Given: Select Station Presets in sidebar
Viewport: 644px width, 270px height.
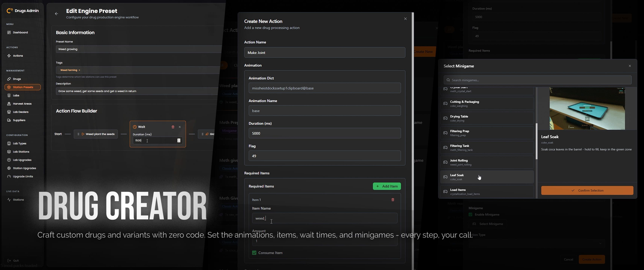Looking at the screenshot, I should tap(22, 87).
